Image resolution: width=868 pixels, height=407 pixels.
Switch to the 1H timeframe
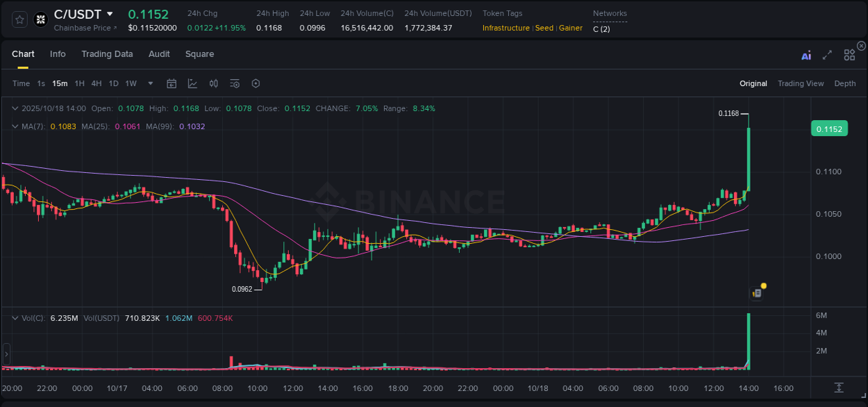[x=79, y=83]
